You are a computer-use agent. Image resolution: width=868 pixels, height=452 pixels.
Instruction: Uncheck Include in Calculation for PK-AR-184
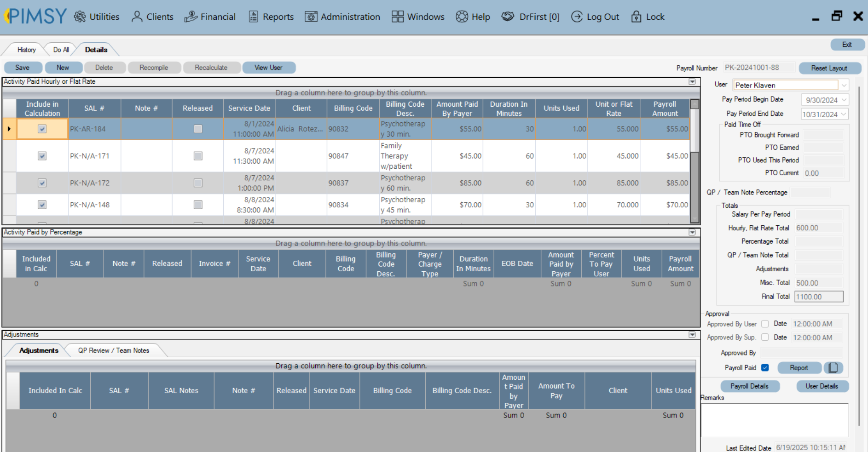point(42,129)
